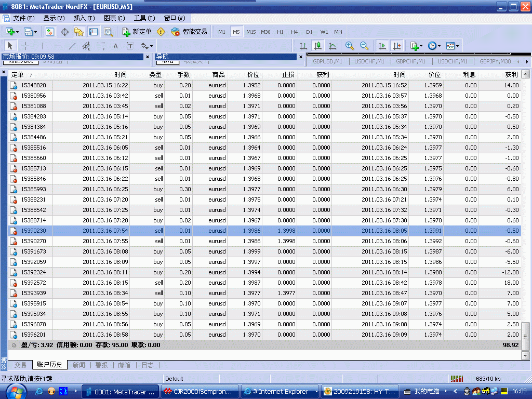Toggle the Market Watch panel icon
The width and height of the screenshot is (532, 399).
pos(50,32)
